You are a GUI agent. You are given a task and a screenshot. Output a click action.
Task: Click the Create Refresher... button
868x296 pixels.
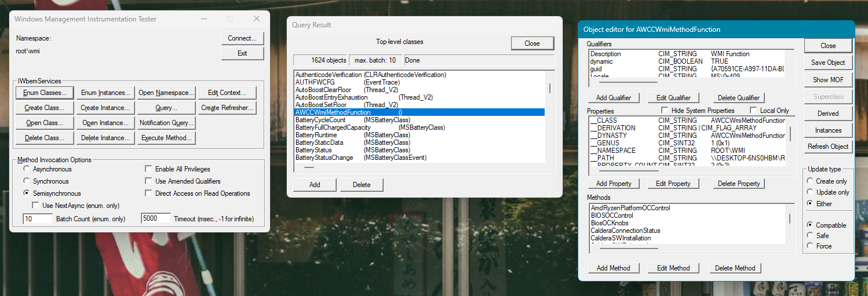[227, 108]
